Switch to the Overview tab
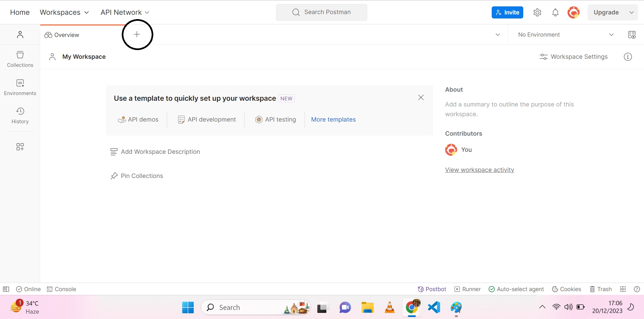 pos(62,35)
